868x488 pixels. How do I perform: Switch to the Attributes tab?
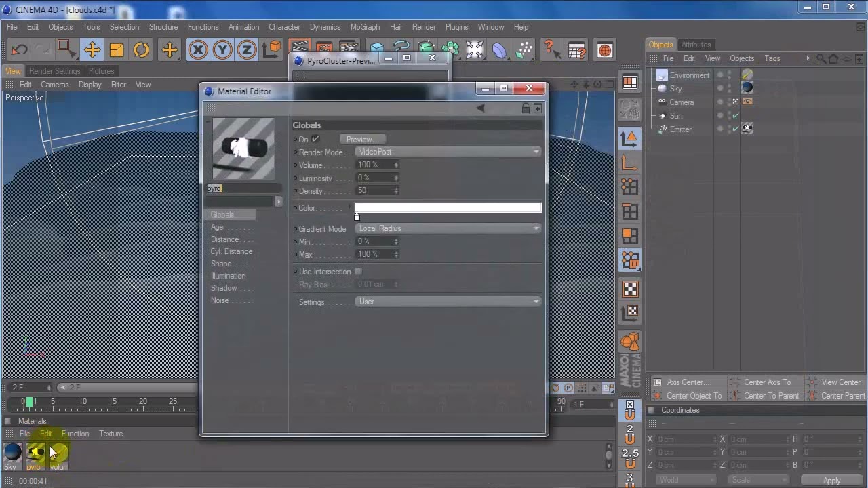pos(696,45)
